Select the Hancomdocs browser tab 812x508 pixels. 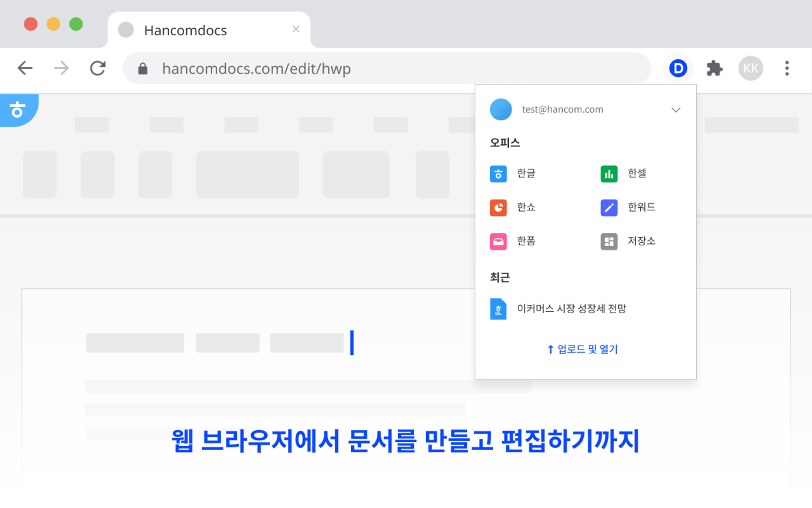(209, 30)
